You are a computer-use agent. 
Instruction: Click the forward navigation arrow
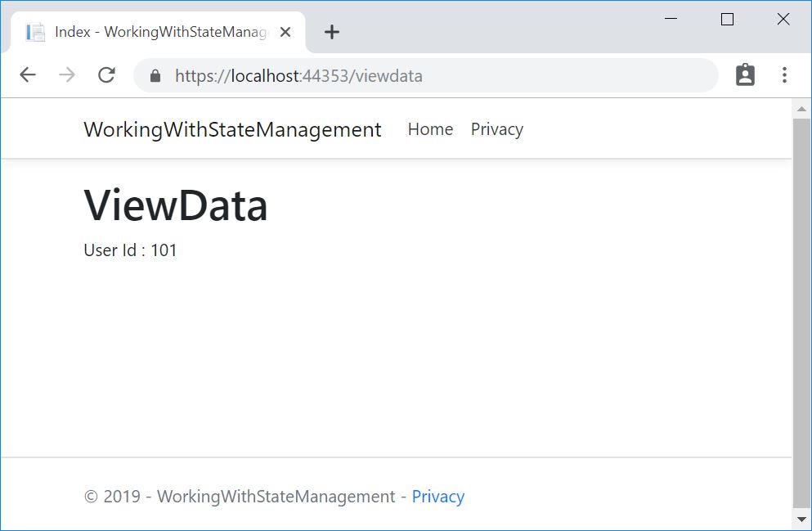(67, 75)
